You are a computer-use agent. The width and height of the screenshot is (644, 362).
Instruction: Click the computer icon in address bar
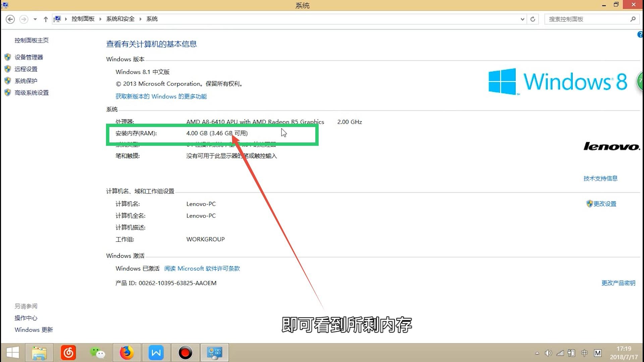[x=57, y=19]
